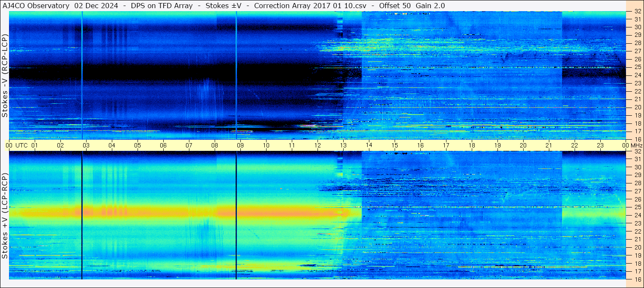The image size is (644, 288).
Task: Click the 18 MHz label of upper panel
Action: 637,123
